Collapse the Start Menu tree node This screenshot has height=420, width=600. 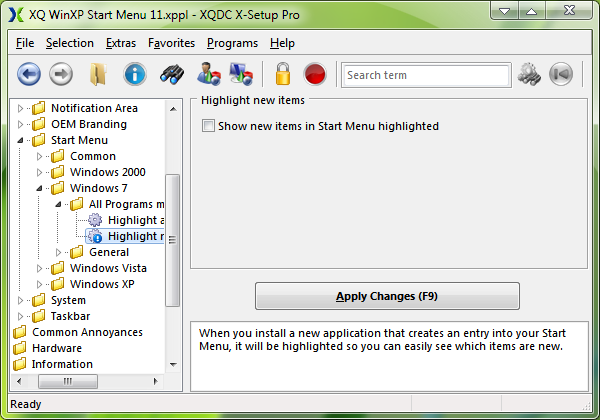point(21,140)
